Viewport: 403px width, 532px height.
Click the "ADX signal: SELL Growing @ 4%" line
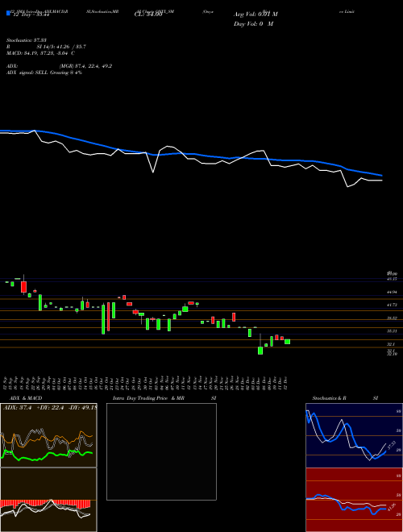coord(44,73)
